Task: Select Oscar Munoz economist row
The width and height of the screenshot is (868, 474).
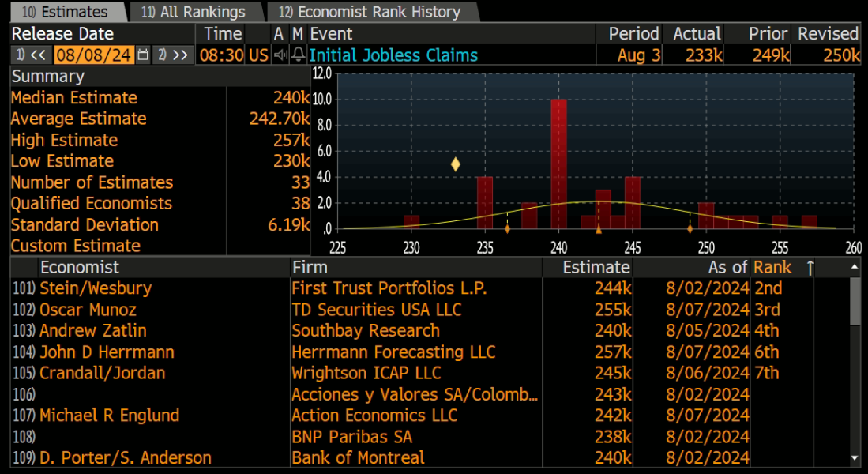Action: click(430, 310)
